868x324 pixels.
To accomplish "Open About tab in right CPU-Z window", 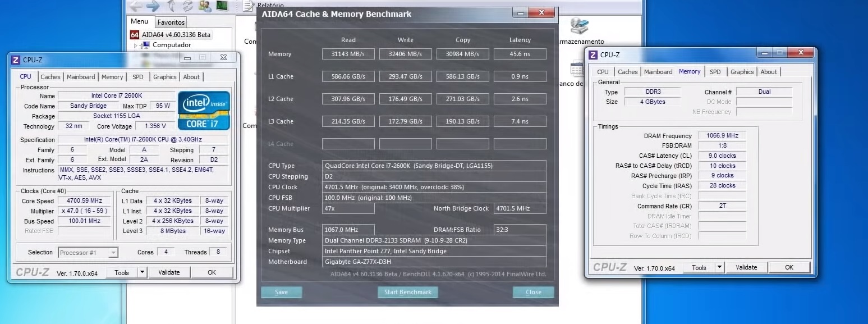I will coord(769,72).
